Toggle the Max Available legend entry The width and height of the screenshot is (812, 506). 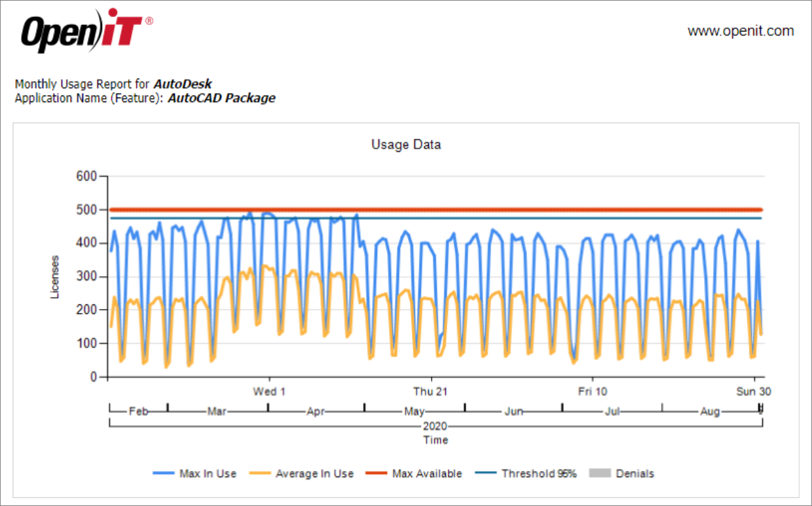(427, 473)
